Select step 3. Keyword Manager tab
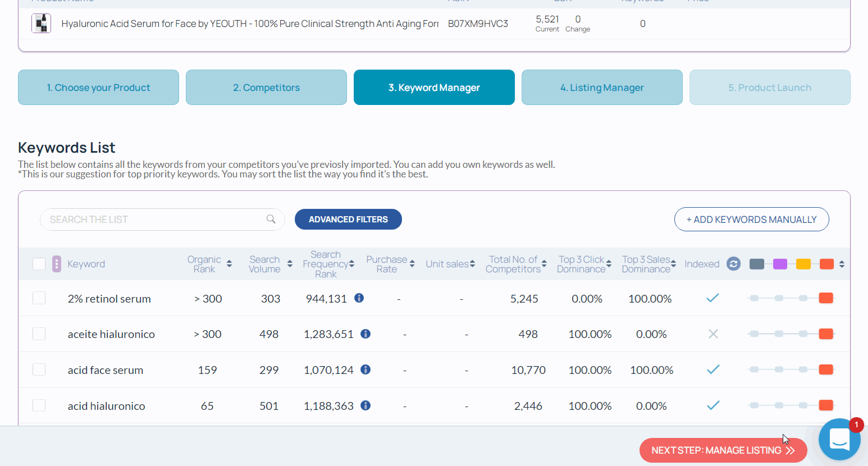 434,87
